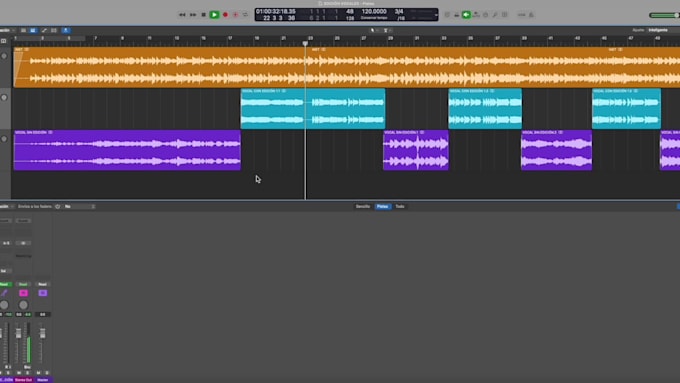Select the purple region near bar 29

[x=416, y=150]
